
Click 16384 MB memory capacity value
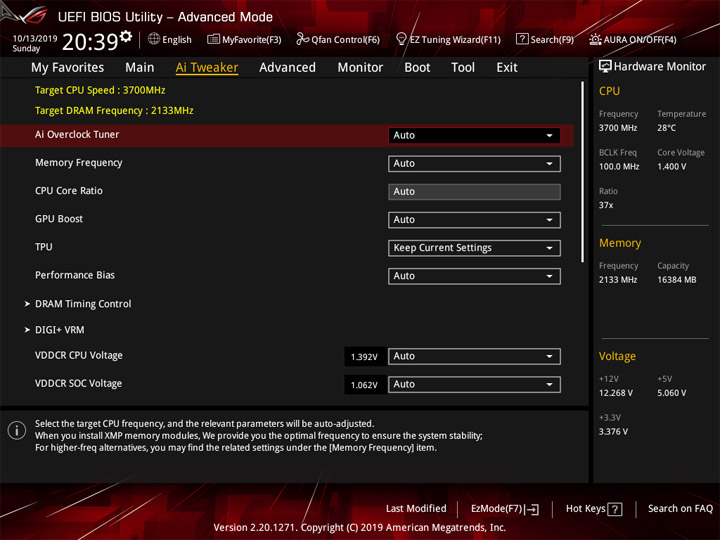tap(676, 280)
